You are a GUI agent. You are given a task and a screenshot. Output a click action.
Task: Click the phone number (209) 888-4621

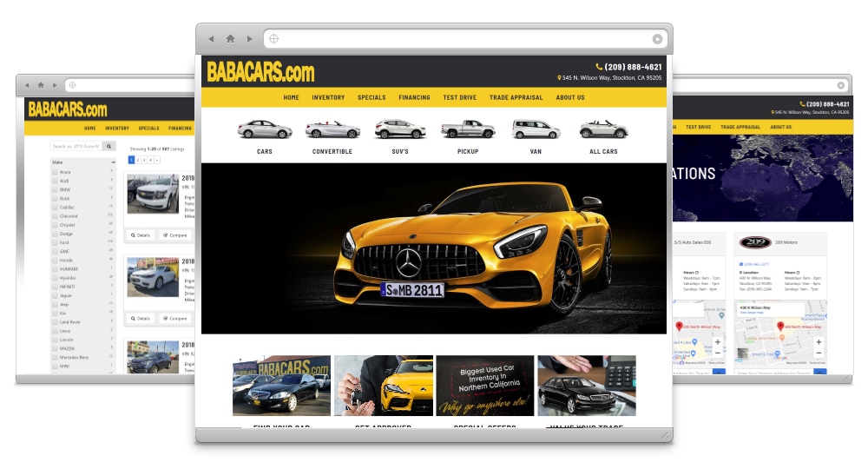[633, 67]
